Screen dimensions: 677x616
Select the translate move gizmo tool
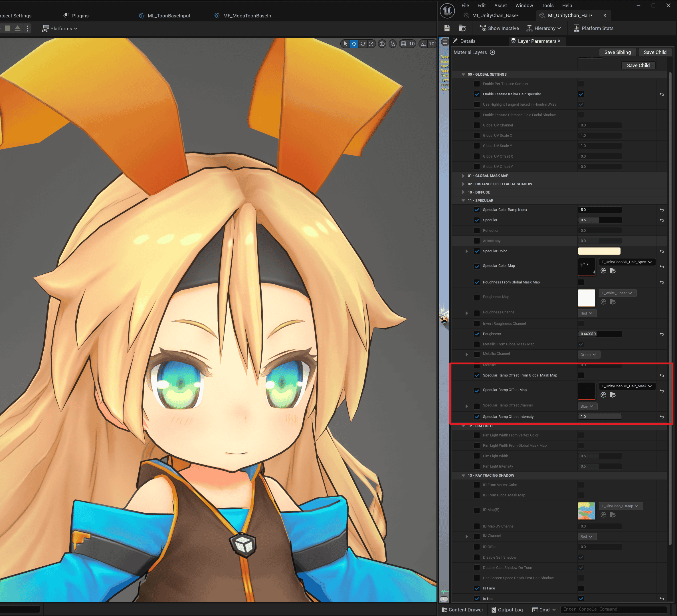point(354,44)
